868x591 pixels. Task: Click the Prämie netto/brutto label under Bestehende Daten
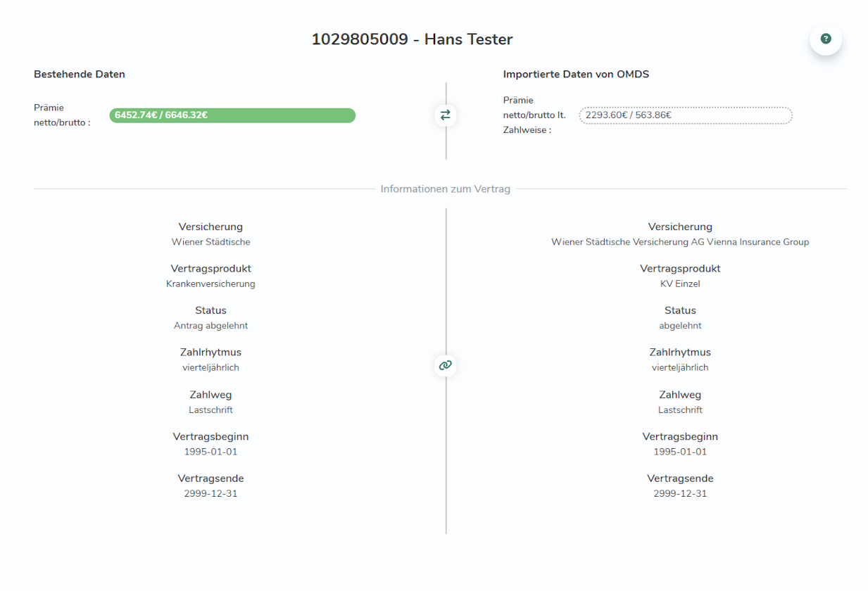pos(62,115)
